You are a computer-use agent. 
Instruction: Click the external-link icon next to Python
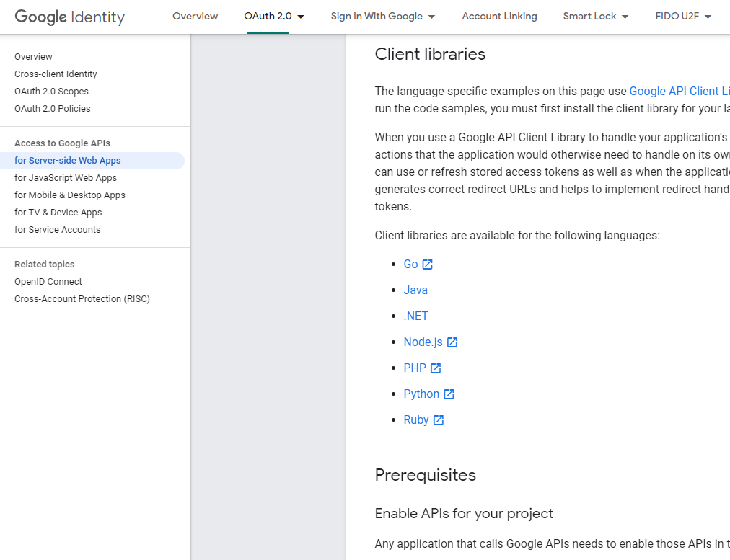449,394
